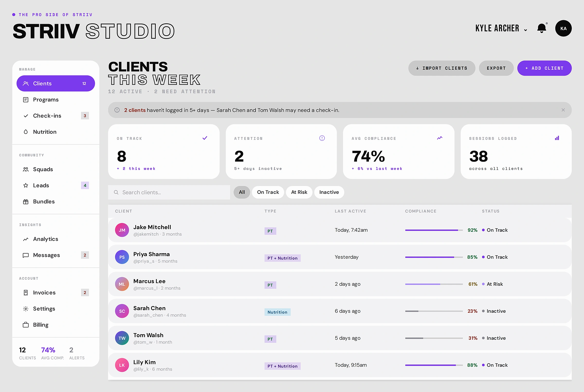
Task: Open the Leads menu item
Action: click(56, 186)
